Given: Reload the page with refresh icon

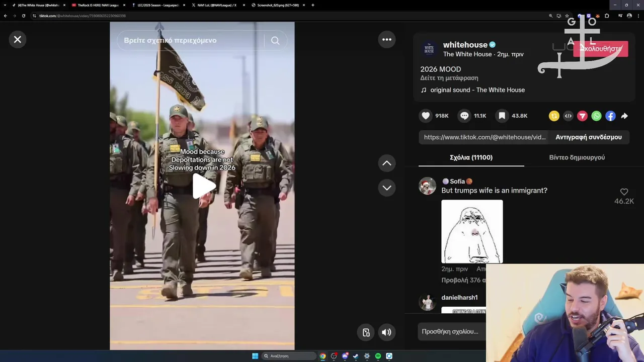Looking at the screenshot, I should coord(23,16).
